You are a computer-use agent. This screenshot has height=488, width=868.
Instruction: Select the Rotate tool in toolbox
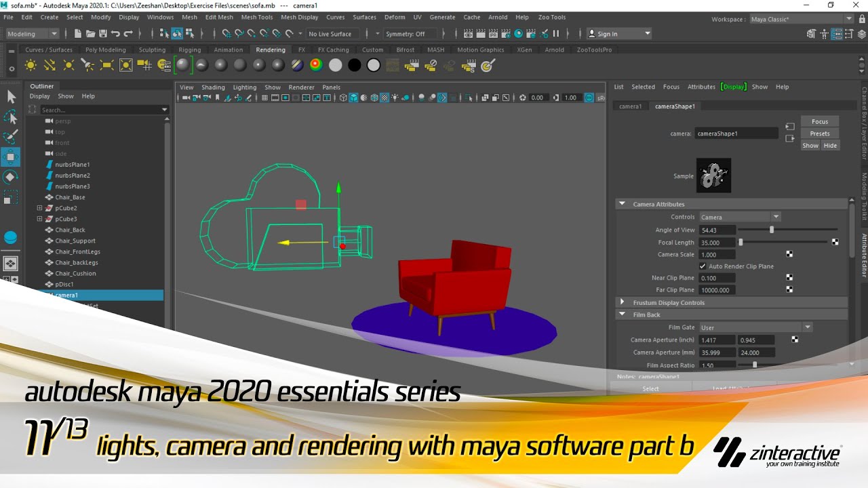pyautogui.click(x=11, y=177)
